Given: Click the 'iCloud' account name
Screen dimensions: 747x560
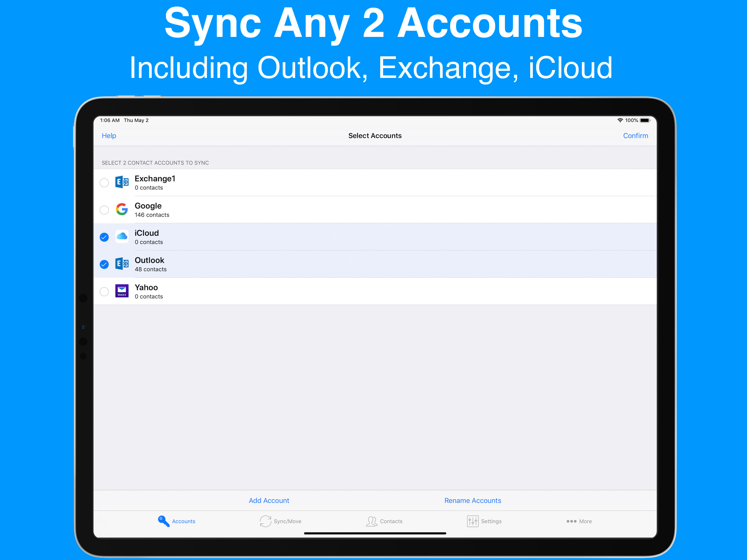Looking at the screenshot, I should pos(147,233).
